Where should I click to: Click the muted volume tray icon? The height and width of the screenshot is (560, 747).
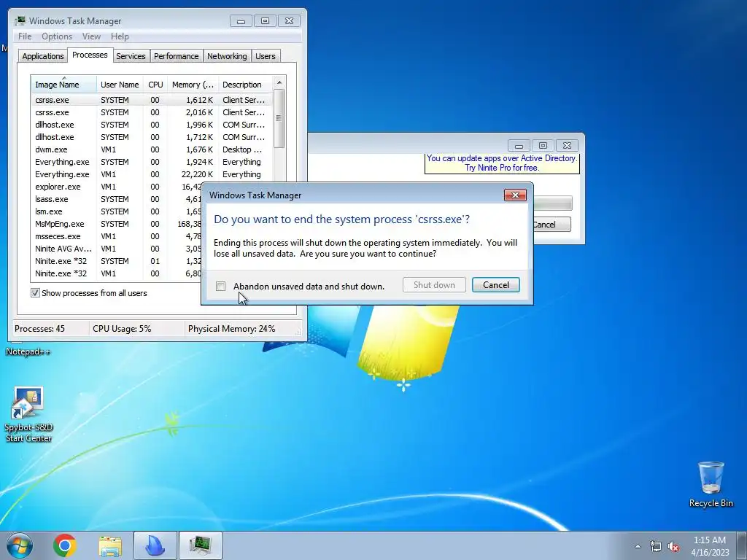click(x=673, y=546)
